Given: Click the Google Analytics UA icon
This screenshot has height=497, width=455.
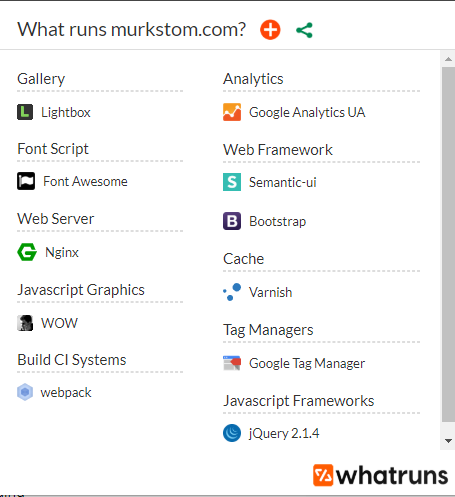Looking at the screenshot, I should click(x=232, y=112).
